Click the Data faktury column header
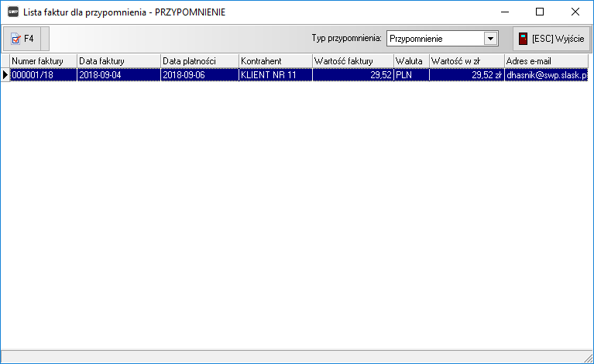 click(118, 61)
